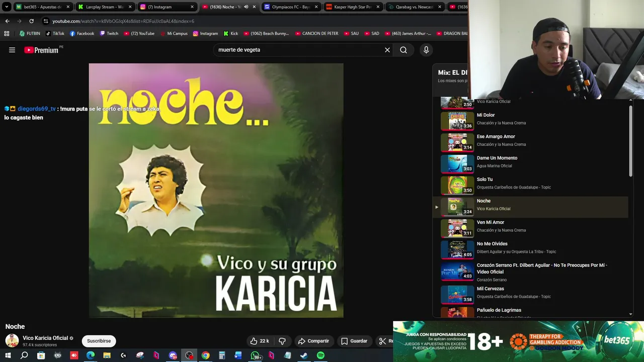Open Windows taskbar search
The width and height of the screenshot is (644, 362).
click(x=24, y=355)
